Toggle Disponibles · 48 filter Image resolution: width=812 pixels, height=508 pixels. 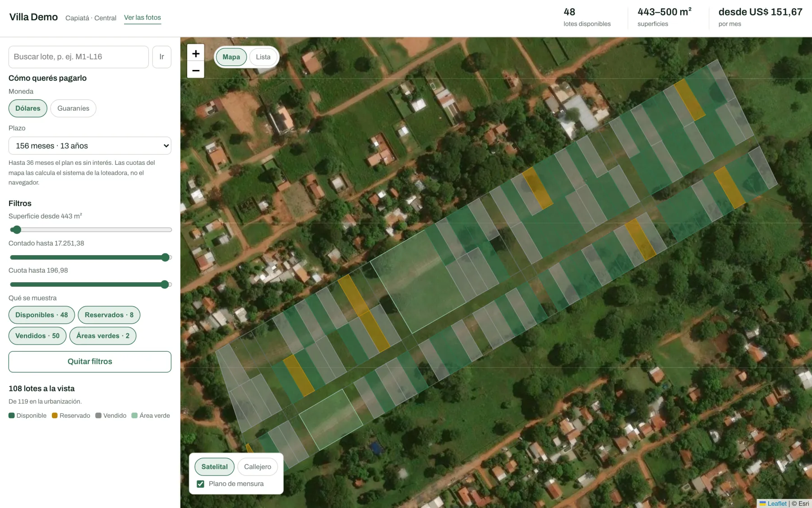pyautogui.click(x=42, y=315)
